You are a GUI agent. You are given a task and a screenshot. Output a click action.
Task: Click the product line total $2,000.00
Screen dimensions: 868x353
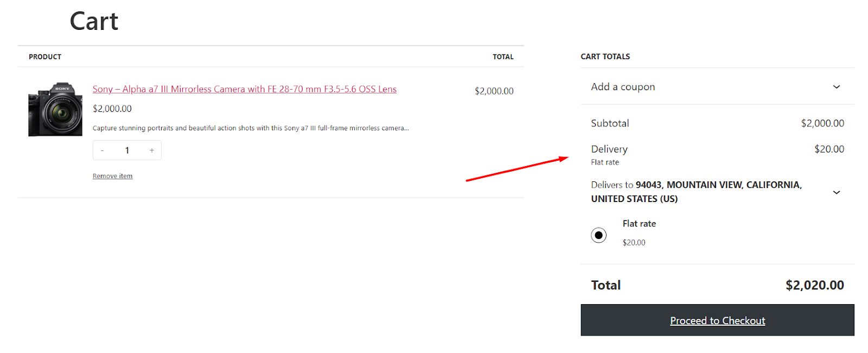click(x=494, y=91)
